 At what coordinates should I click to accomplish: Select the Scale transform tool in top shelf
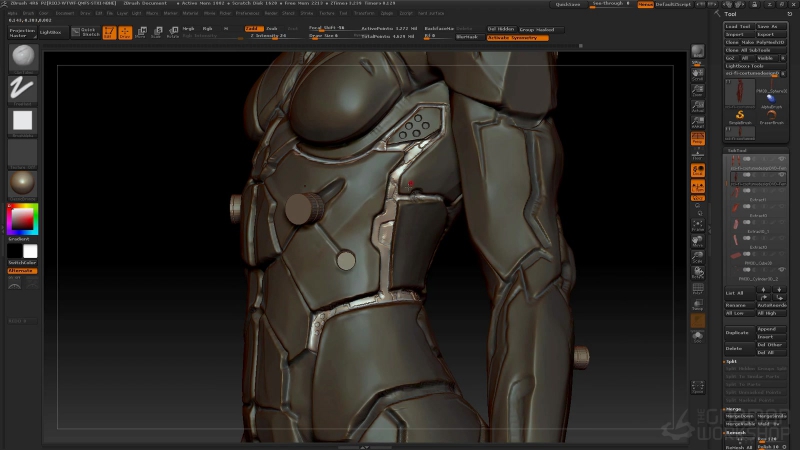157,33
